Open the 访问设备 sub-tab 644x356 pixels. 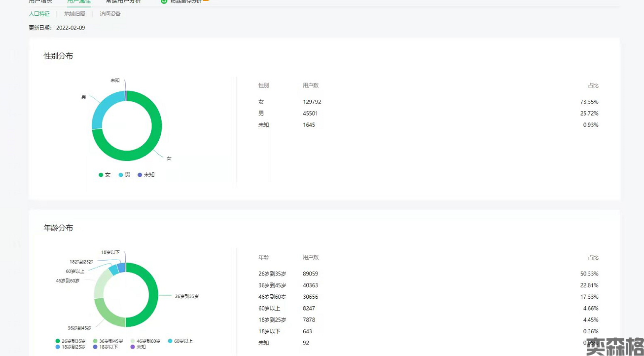point(110,14)
